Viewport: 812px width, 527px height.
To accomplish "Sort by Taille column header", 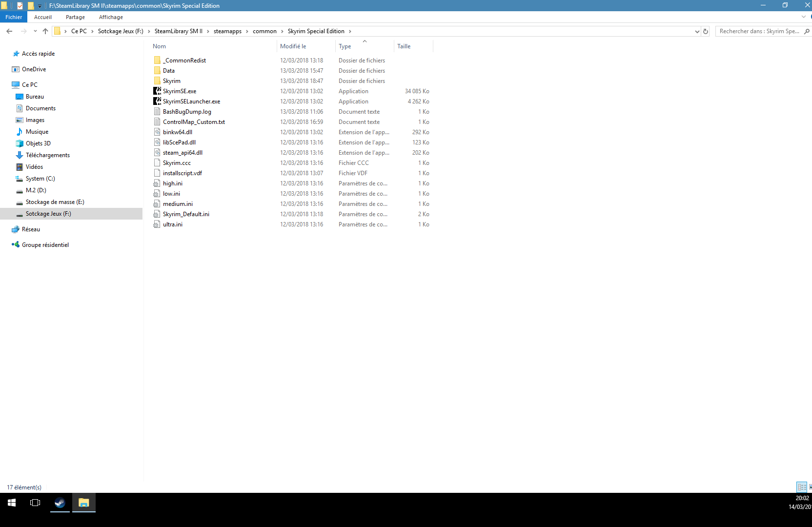I will [404, 46].
